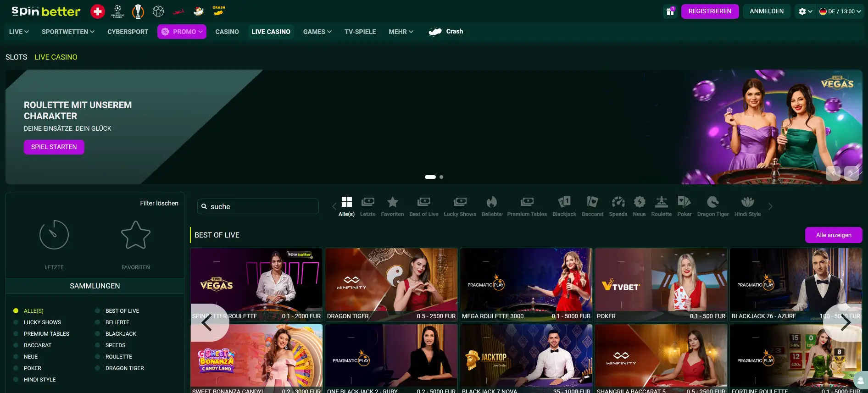Show previous category icons with left chevron
Screen dimensions: 868x393
tap(334, 206)
